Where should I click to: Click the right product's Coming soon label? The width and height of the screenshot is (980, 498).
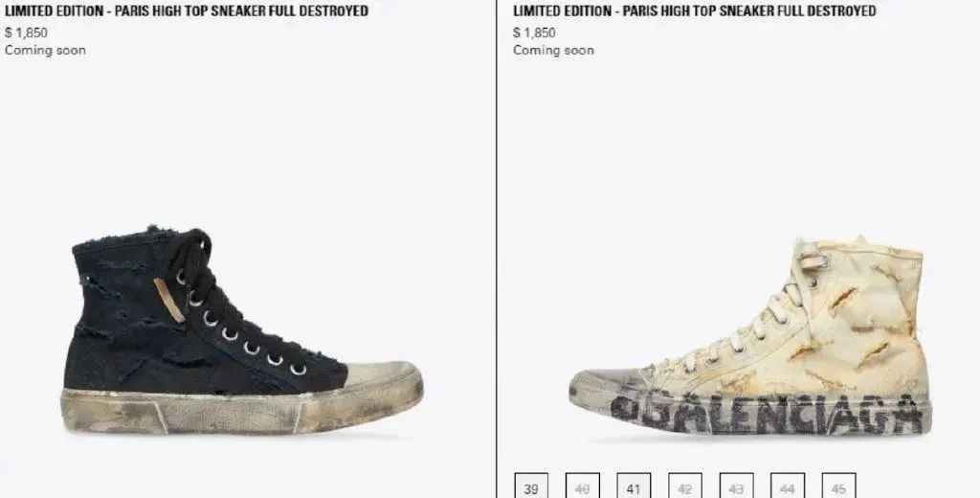554,50
